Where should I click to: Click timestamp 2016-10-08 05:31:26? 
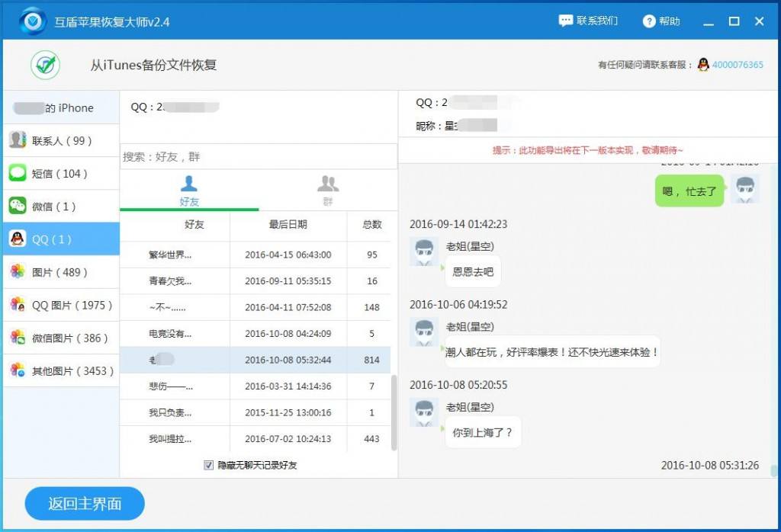click(710, 466)
